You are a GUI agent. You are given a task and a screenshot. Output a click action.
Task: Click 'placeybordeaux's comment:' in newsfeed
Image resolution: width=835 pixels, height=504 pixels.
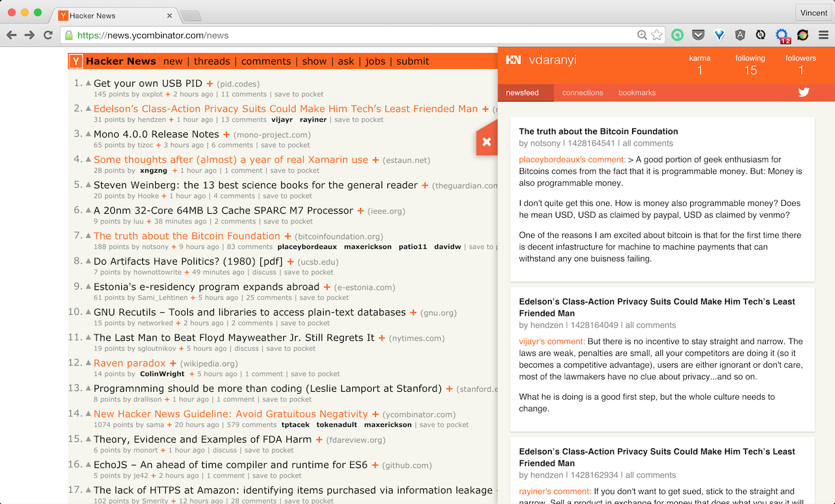(x=572, y=159)
